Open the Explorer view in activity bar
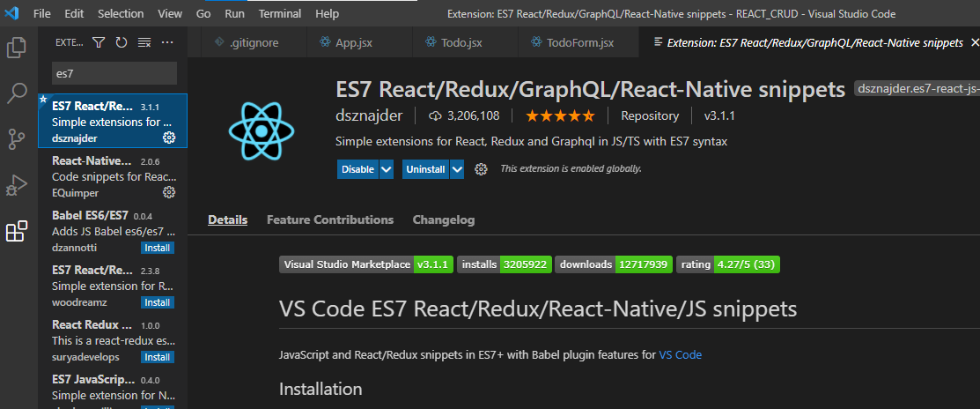Image resolution: width=980 pixels, height=409 pixels. (x=16, y=48)
